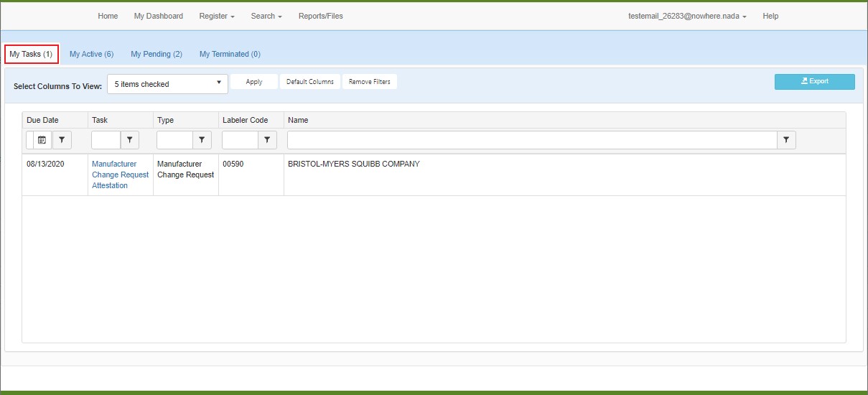This screenshot has height=395, width=868.
Task: Expand the Register menu
Action: click(x=217, y=16)
